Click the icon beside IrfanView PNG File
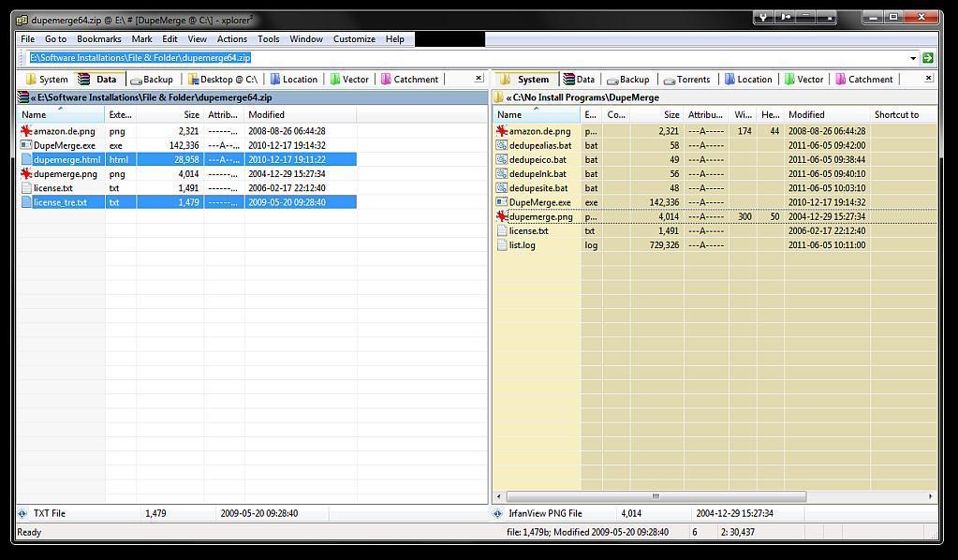958x560 pixels. 498,513
